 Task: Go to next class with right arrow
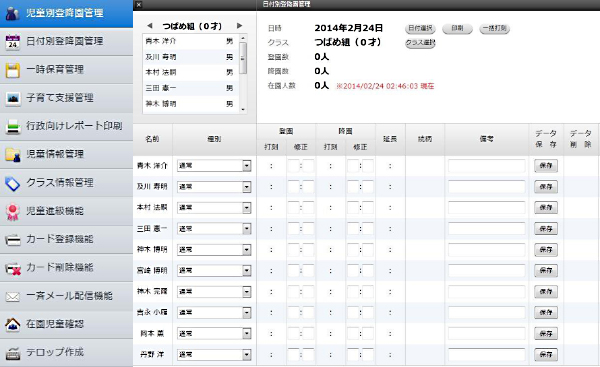240,26
